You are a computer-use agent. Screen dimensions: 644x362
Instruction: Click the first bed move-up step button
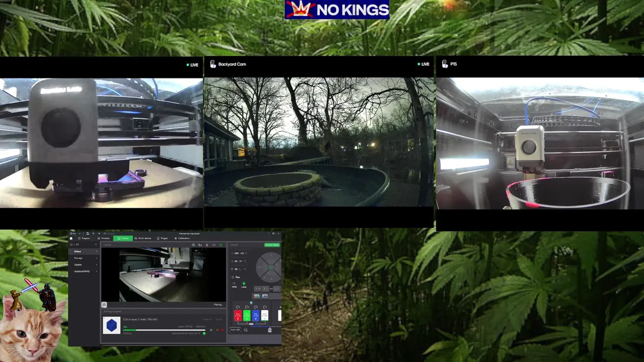pos(258,289)
